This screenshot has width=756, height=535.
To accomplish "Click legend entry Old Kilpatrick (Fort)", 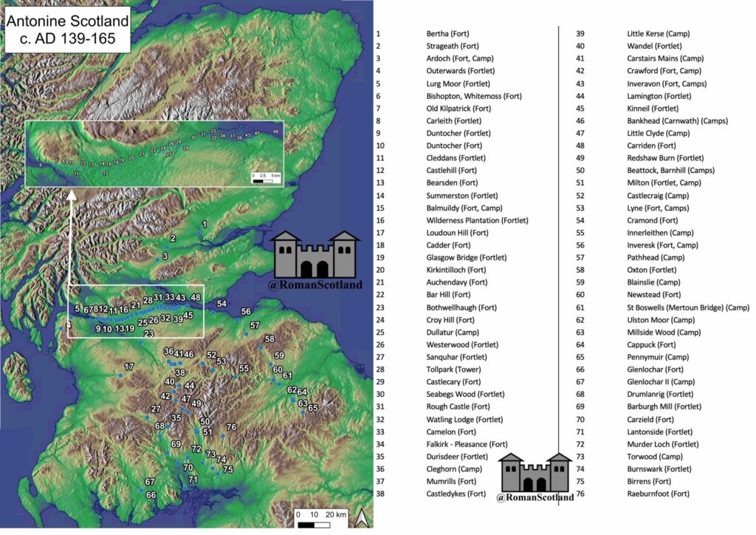I will [458, 109].
